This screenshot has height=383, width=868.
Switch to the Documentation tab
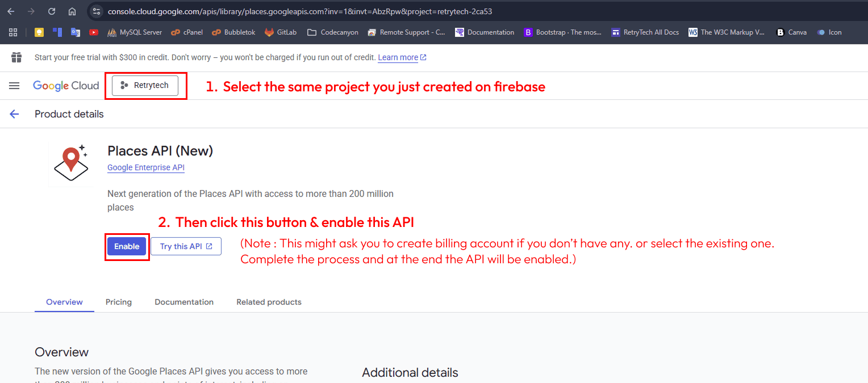[184, 302]
